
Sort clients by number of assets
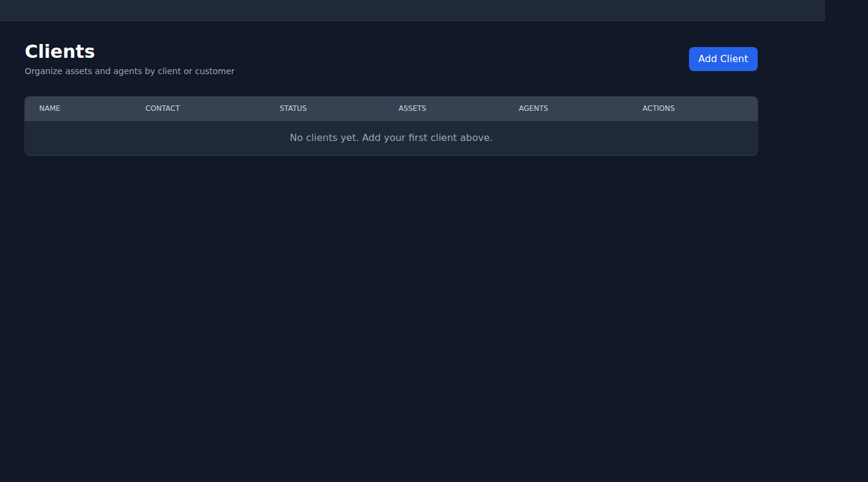coord(412,108)
